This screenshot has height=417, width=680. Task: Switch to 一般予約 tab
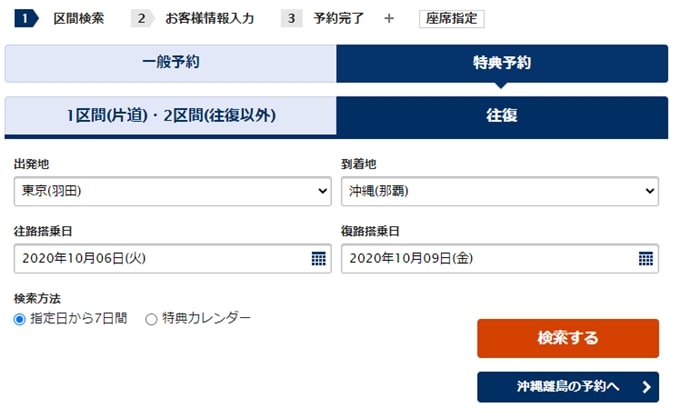170,63
